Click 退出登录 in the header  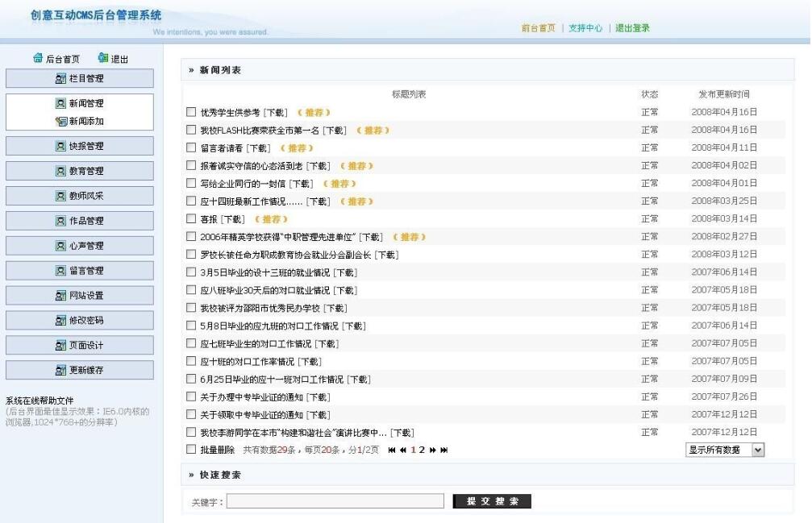pyautogui.click(x=632, y=28)
